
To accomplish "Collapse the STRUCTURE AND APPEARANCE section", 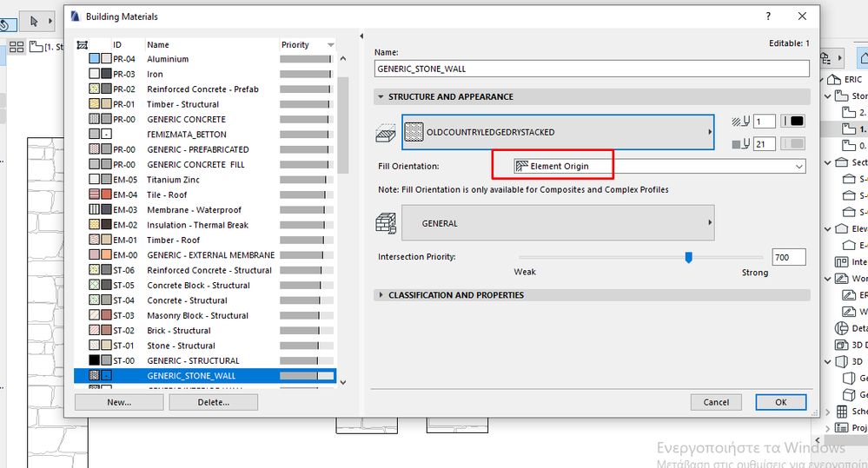I will [x=381, y=96].
